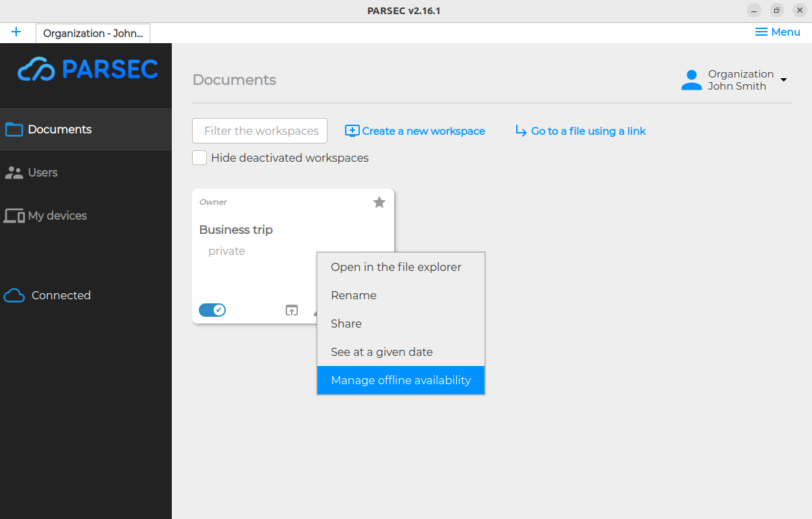Screen dimensions: 812x519
Task: Select Open in the file explorer
Action: pos(401,267)
